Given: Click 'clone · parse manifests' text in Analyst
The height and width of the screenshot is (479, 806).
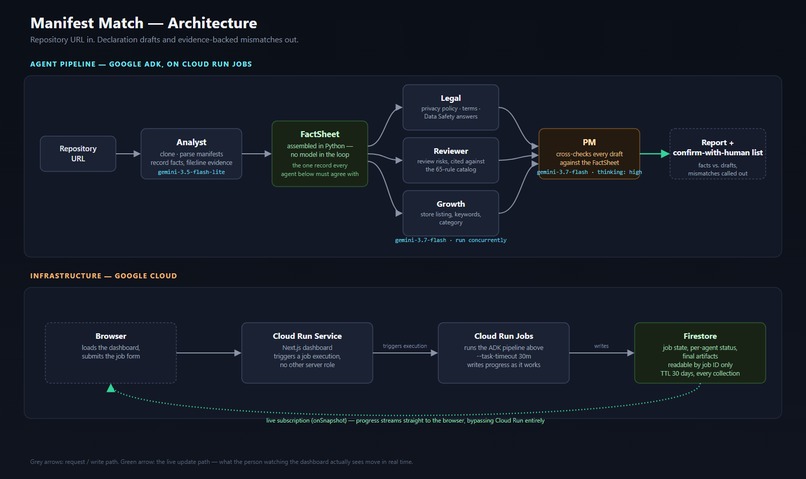Looking at the screenshot, I should click(x=191, y=154).
